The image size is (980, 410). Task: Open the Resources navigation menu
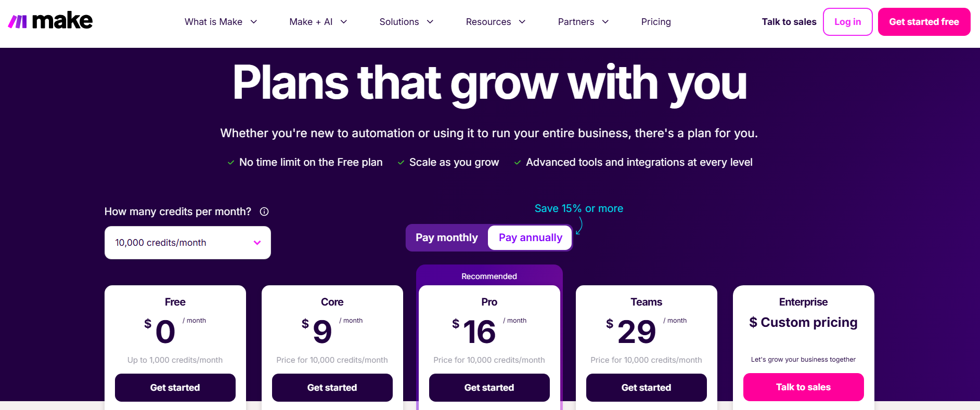coord(495,22)
